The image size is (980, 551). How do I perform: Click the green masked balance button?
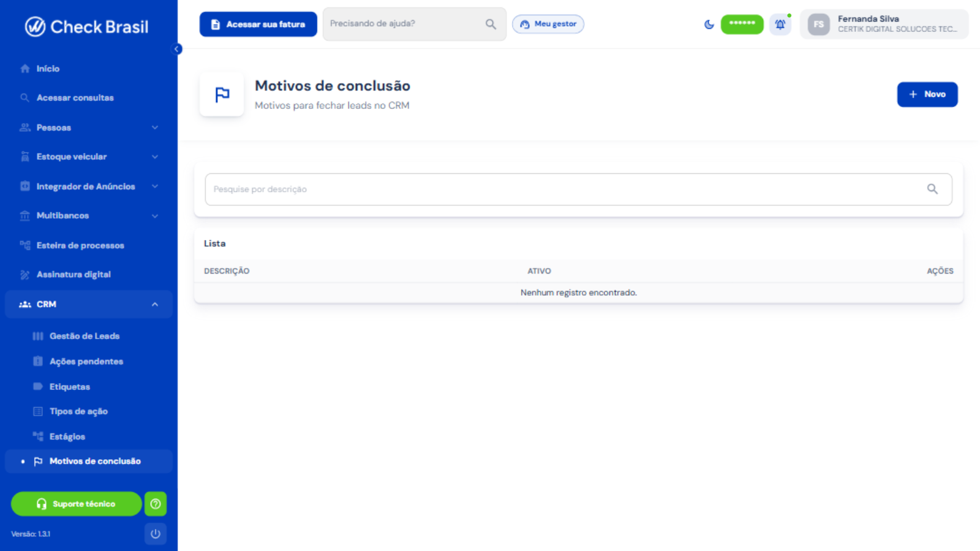[742, 24]
